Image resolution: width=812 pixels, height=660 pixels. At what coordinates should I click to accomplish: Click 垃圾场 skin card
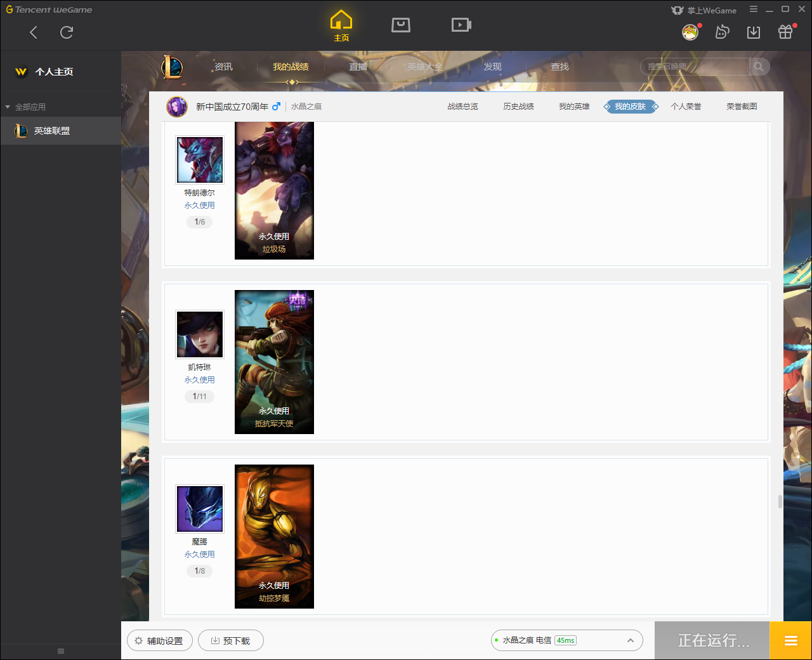coord(274,190)
